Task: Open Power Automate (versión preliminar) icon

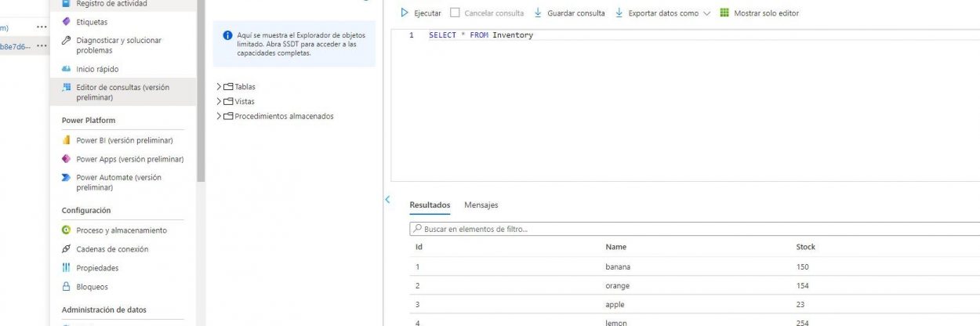Action: [x=67, y=178]
